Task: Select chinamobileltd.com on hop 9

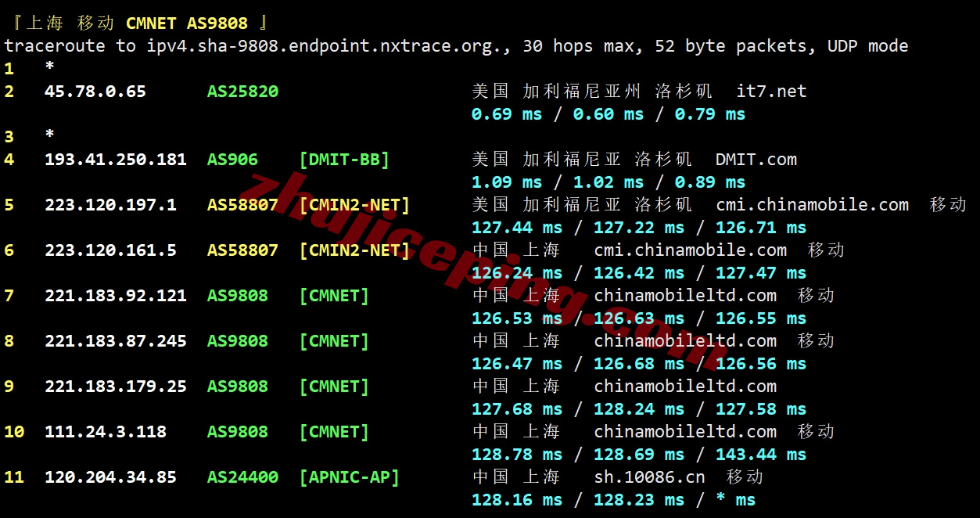Action: point(685,387)
